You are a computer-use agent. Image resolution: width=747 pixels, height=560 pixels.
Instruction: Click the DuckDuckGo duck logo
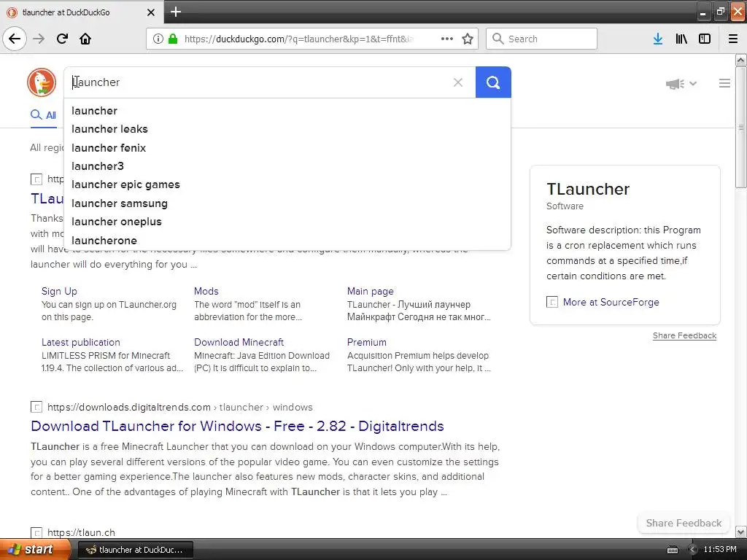42,82
